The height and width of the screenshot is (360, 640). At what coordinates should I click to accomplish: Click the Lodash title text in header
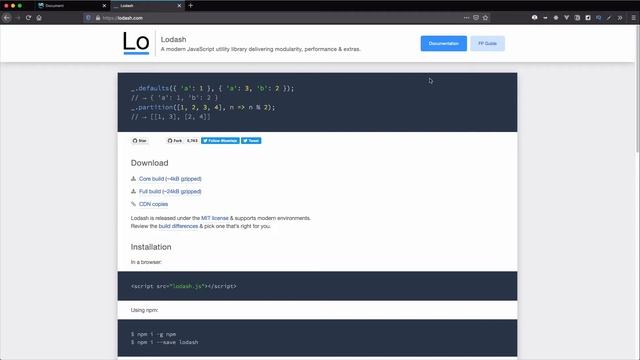173,39
